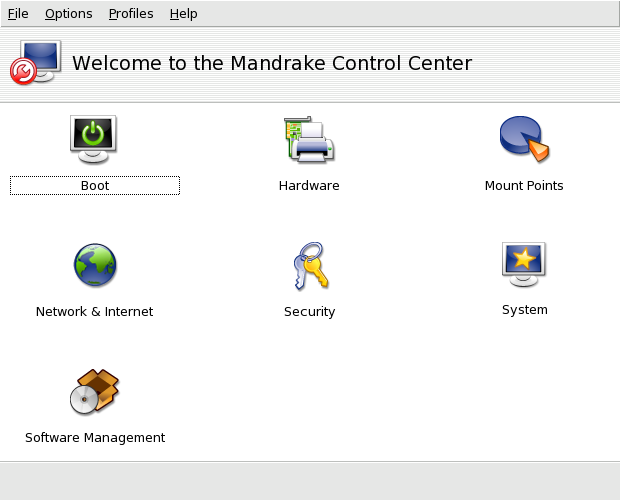The width and height of the screenshot is (620, 500).
Task: Open the Help menu
Action: pos(183,13)
